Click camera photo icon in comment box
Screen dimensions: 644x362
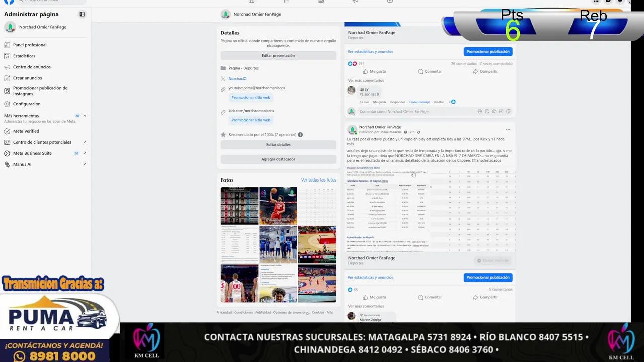[494, 111]
